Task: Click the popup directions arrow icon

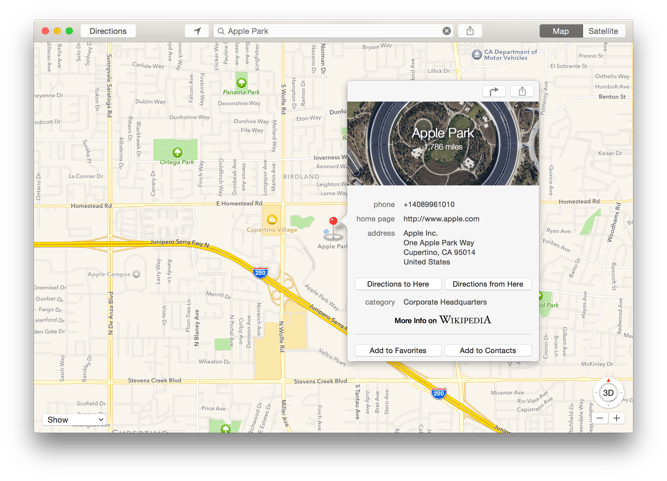Action: coord(493,91)
